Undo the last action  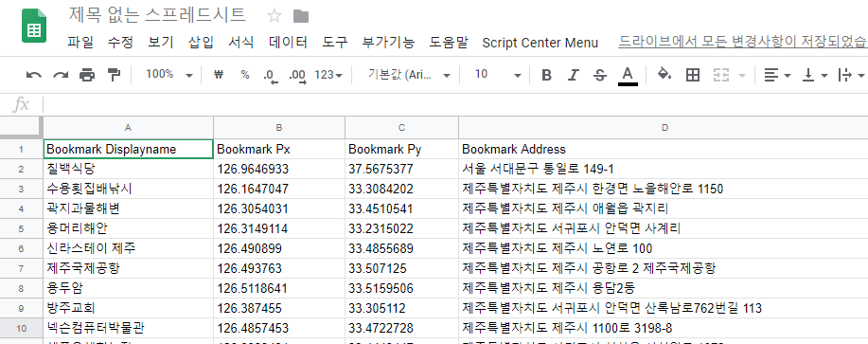point(34,75)
